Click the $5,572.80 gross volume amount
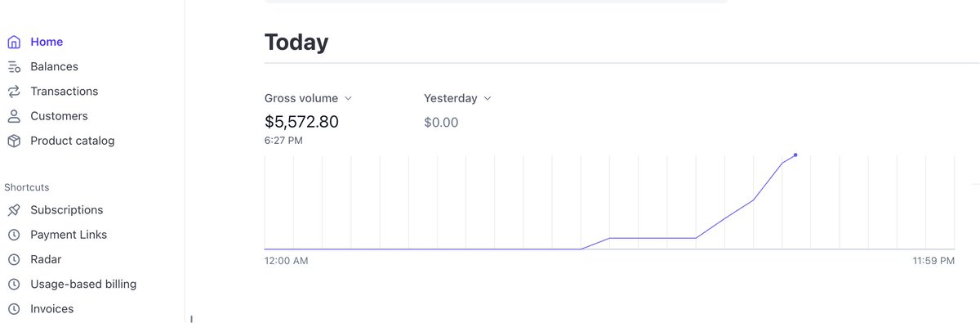 pos(301,123)
